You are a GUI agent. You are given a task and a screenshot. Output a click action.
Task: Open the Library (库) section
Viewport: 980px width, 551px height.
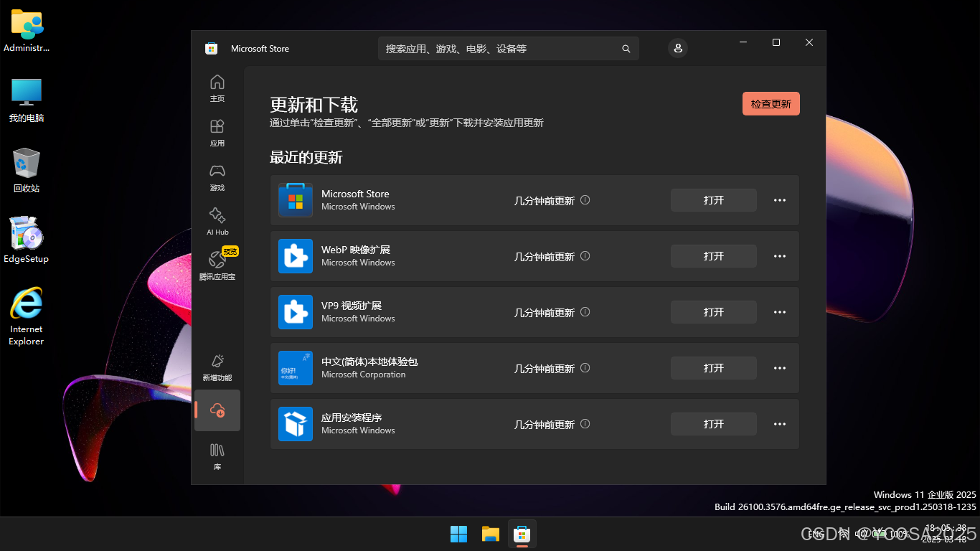(x=217, y=456)
